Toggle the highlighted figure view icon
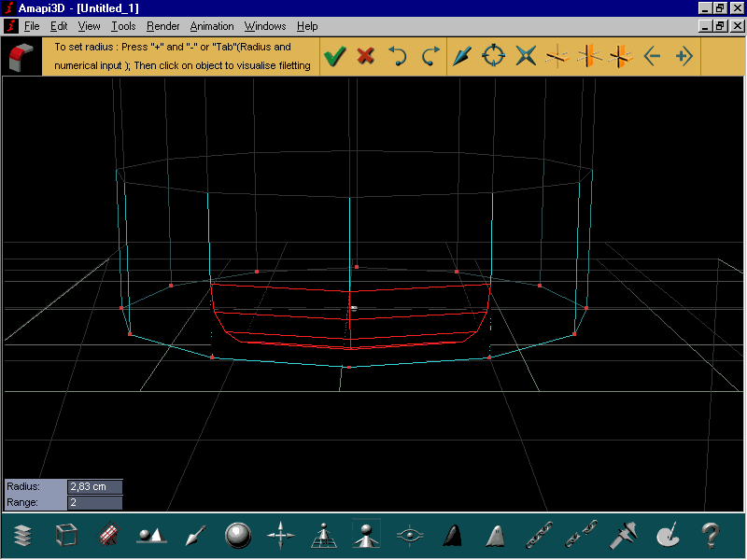This screenshot has width=747, height=560. (x=366, y=534)
